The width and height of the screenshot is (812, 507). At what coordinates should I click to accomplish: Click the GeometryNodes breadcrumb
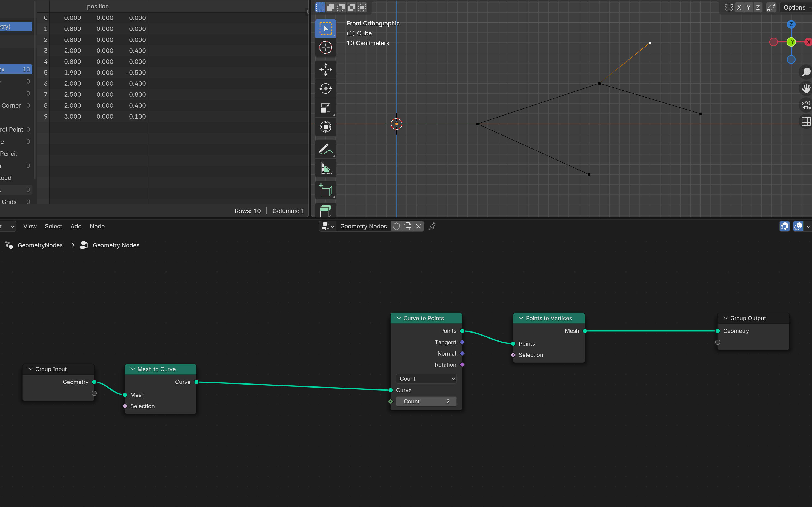point(40,245)
